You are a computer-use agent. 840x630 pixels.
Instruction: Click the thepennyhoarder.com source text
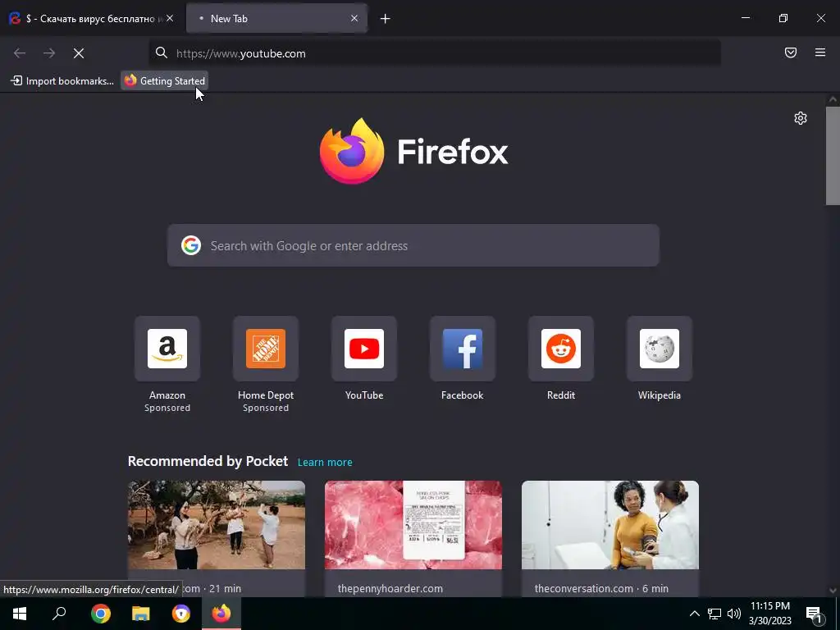pyautogui.click(x=390, y=588)
